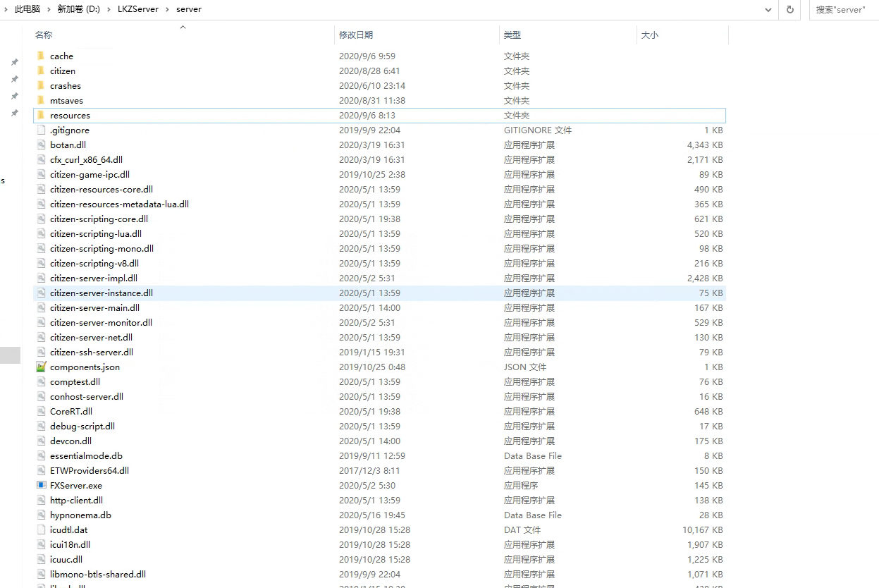
Task: Expand the chevron after LKZServer in path
Action: (x=168, y=9)
